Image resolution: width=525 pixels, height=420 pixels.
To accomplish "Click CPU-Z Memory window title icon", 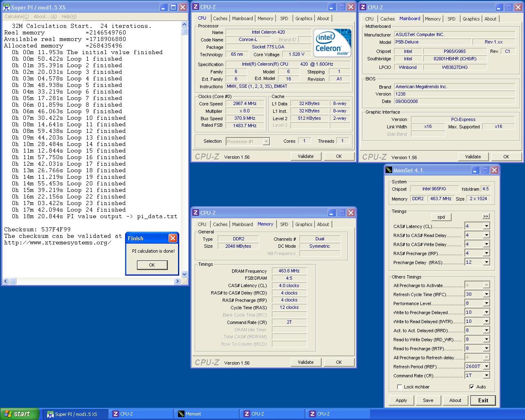I will click(x=196, y=213).
